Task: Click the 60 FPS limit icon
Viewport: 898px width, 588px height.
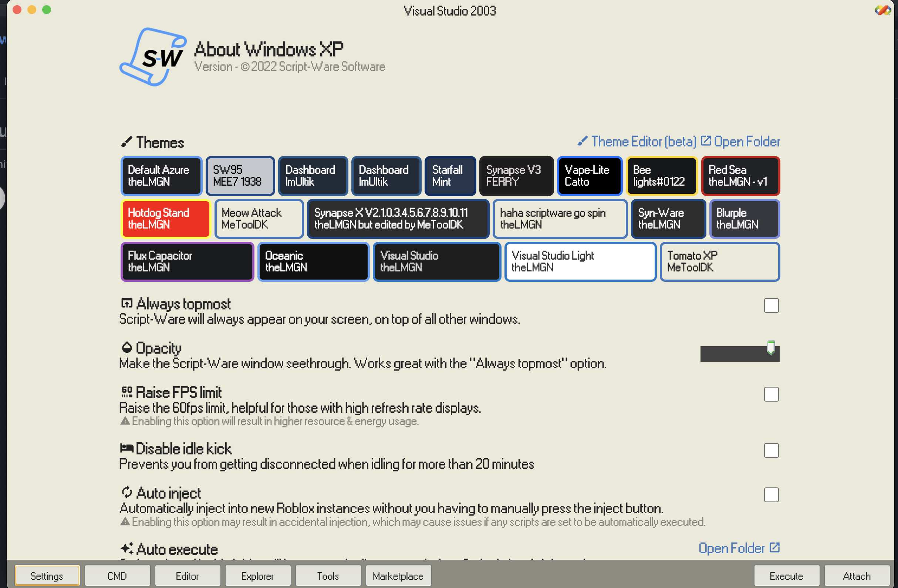Action: [x=126, y=392]
